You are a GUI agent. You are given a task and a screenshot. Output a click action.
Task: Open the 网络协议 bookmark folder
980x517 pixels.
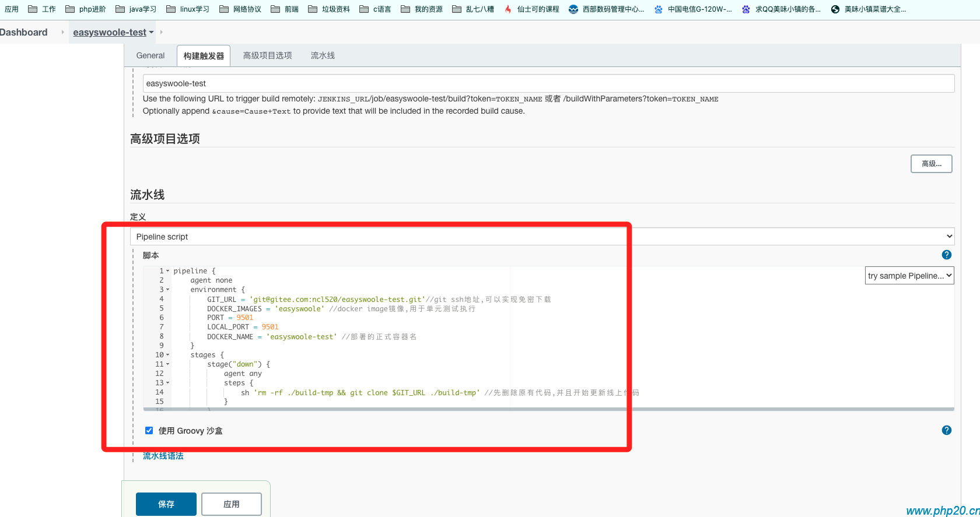coord(240,9)
